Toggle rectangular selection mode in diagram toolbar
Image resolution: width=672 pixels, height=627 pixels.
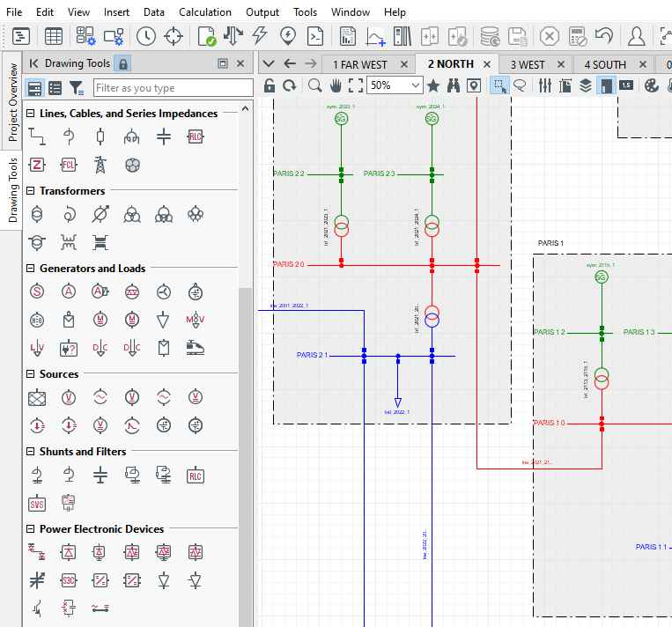[499, 85]
